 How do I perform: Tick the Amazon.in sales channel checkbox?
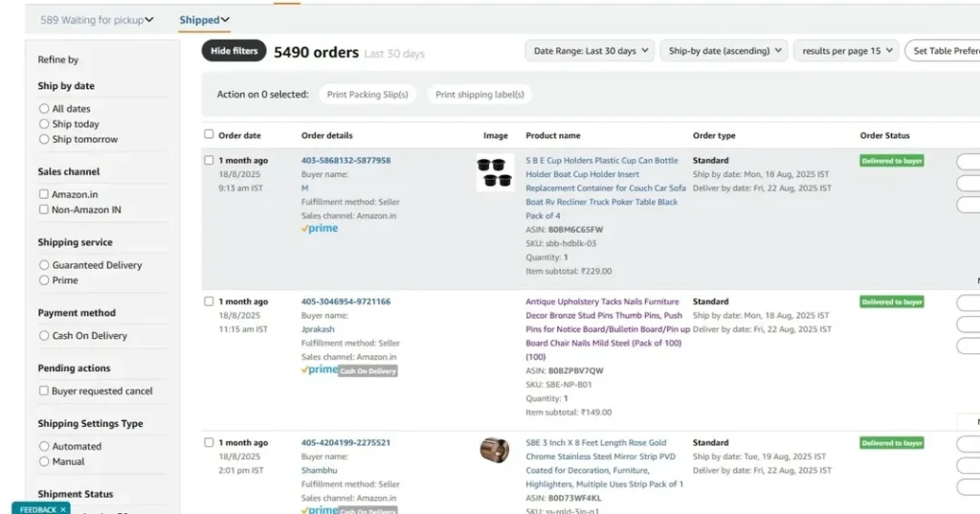pyautogui.click(x=44, y=194)
